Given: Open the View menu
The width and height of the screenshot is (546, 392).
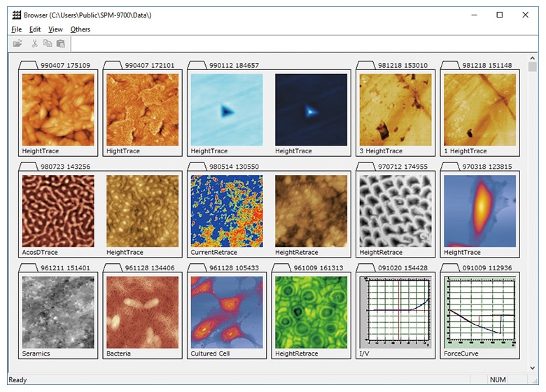Looking at the screenshot, I should tap(55, 29).
